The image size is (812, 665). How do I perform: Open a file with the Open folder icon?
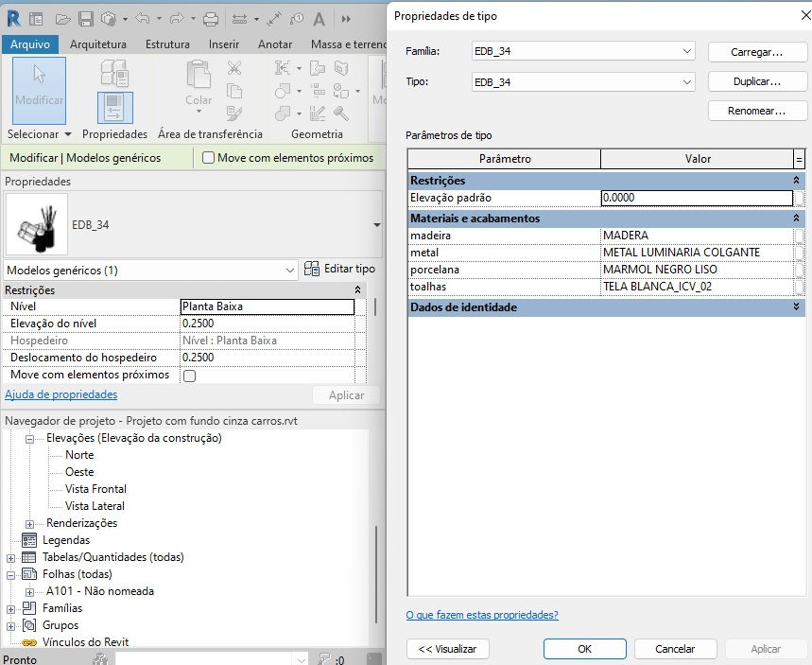[x=62, y=19]
